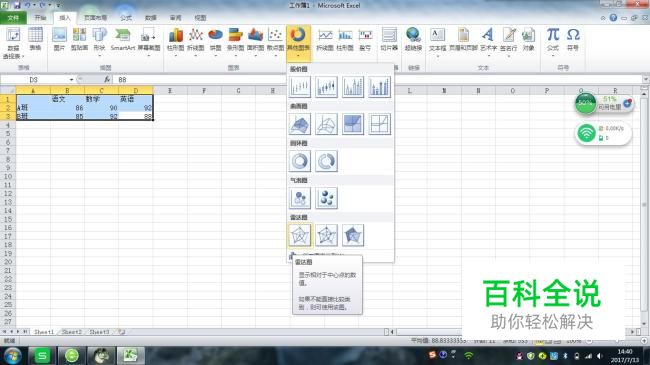Viewport: 650px width, 365px height.
Task: Choose the 3-D bubble chart
Action: pos(326,198)
